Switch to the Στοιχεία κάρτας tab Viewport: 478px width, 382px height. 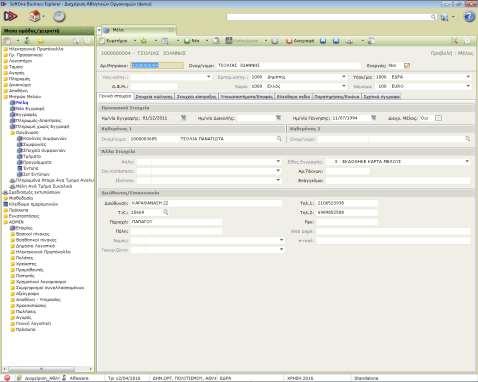click(154, 97)
